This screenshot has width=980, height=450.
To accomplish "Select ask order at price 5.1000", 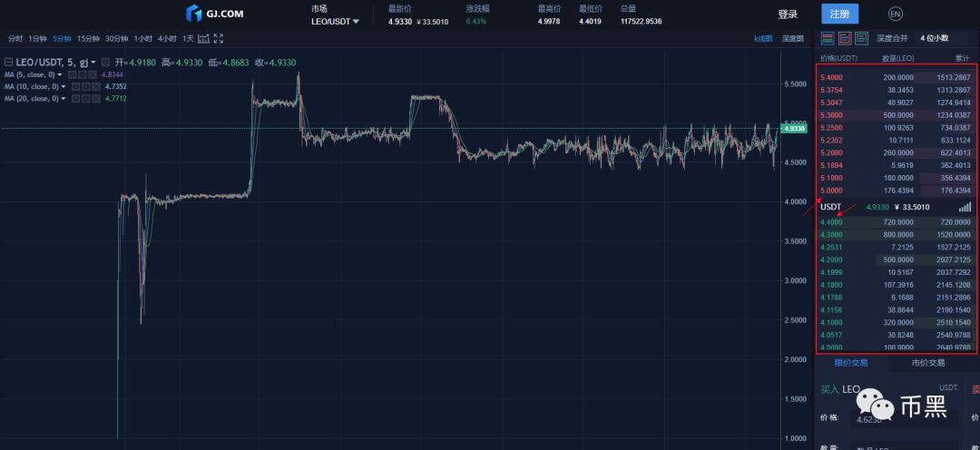I will point(897,178).
